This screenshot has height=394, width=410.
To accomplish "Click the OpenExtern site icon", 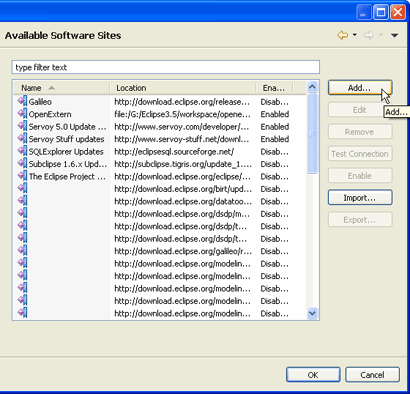I will pos(22,114).
